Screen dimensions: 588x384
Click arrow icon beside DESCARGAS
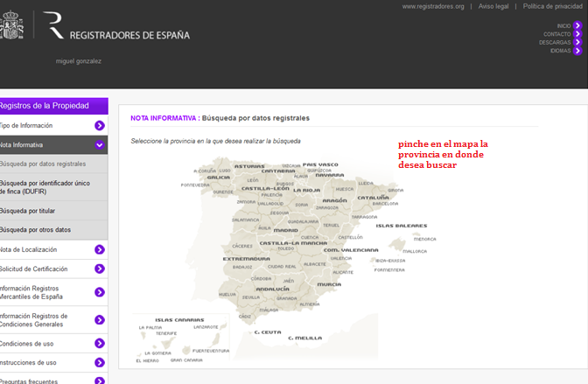pyautogui.click(x=577, y=42)
